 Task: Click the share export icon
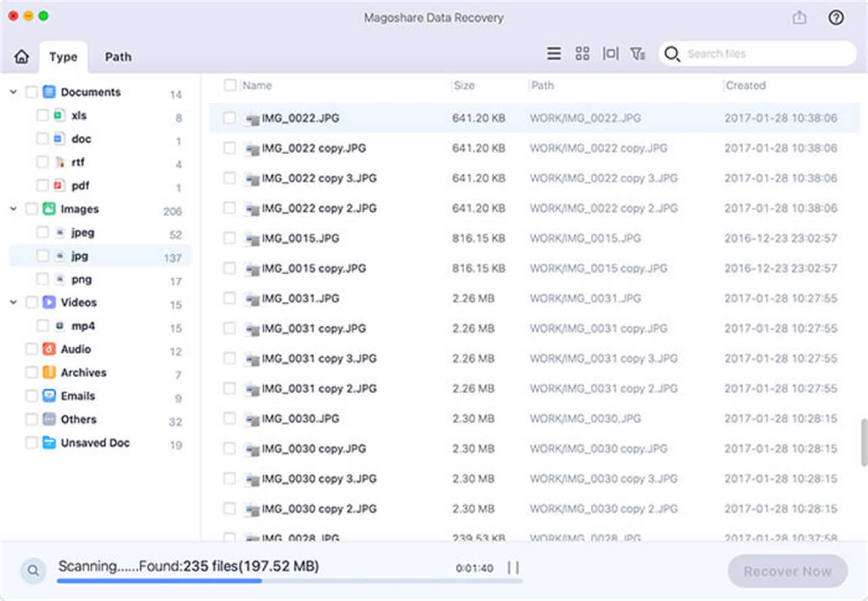[x=799, y=18]
